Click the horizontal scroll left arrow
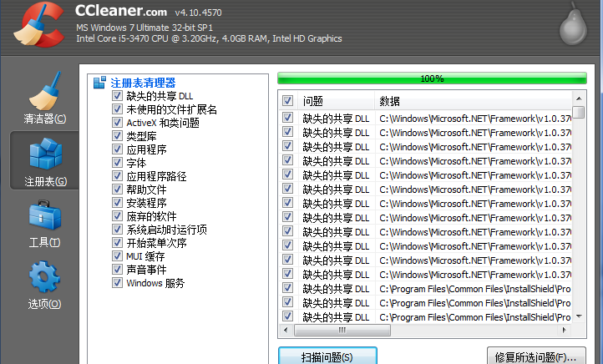The width and height of the screenshot is (603, 364). [286, 330]
